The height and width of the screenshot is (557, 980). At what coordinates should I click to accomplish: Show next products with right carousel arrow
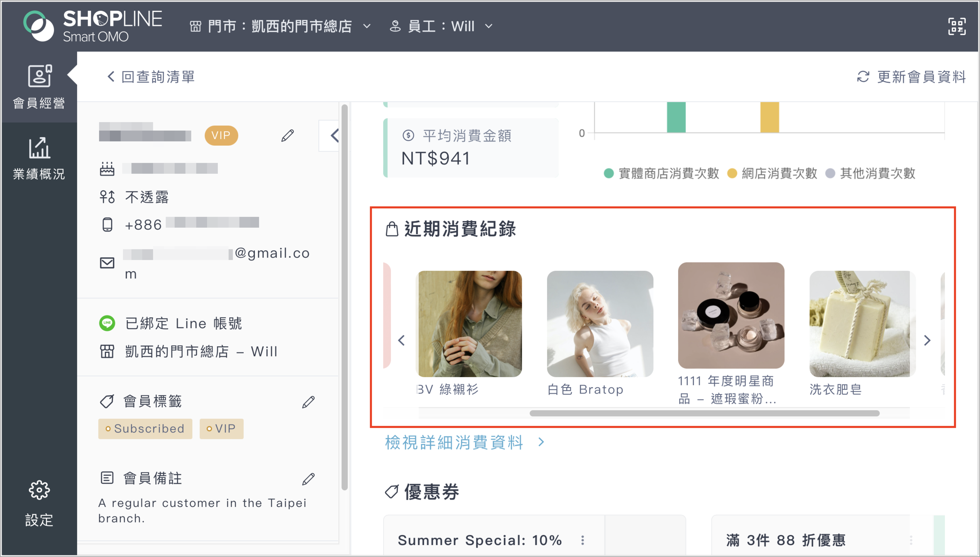(927, 341)
